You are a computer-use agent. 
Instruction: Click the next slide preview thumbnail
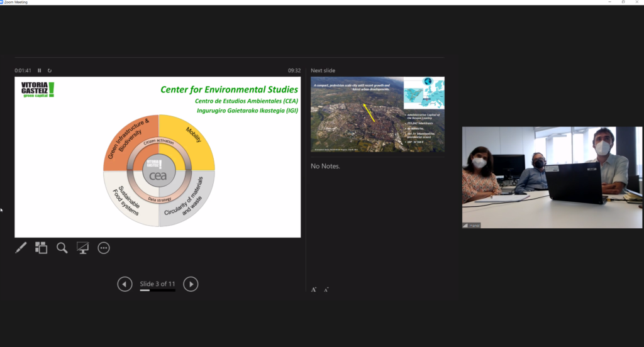click(x=377, y=114)
